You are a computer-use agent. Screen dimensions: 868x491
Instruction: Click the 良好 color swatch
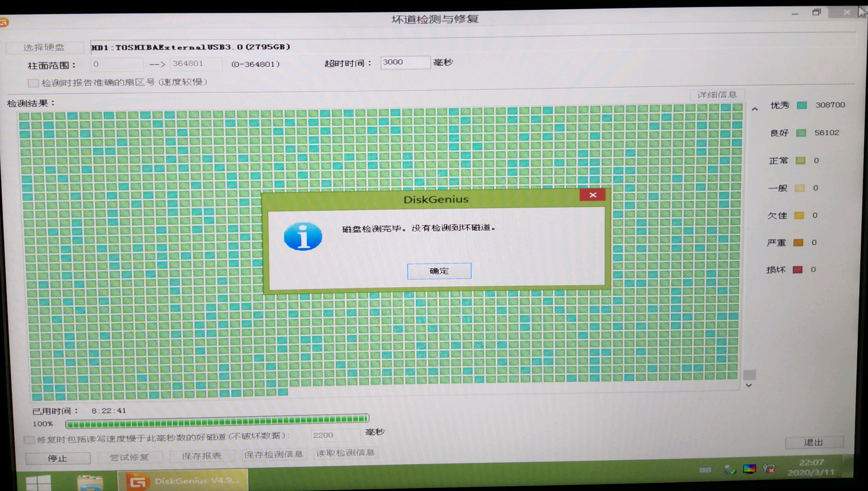pyautogui.click(x=801, y=133)
